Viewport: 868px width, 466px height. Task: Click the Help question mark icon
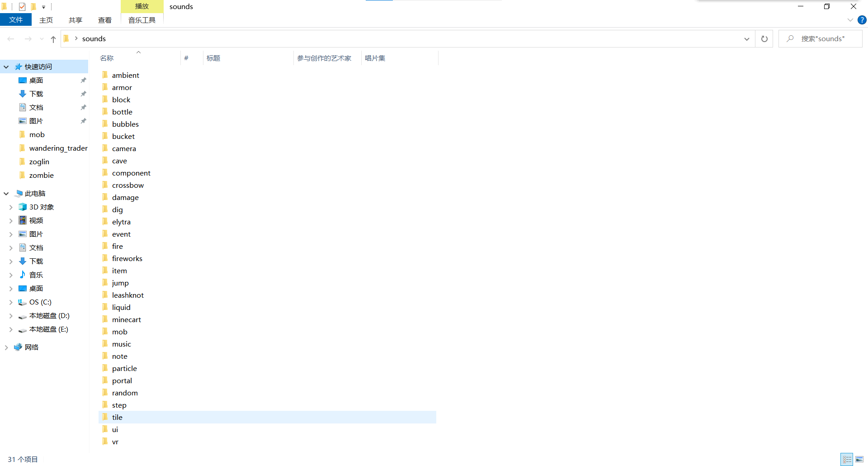[862, 20]
